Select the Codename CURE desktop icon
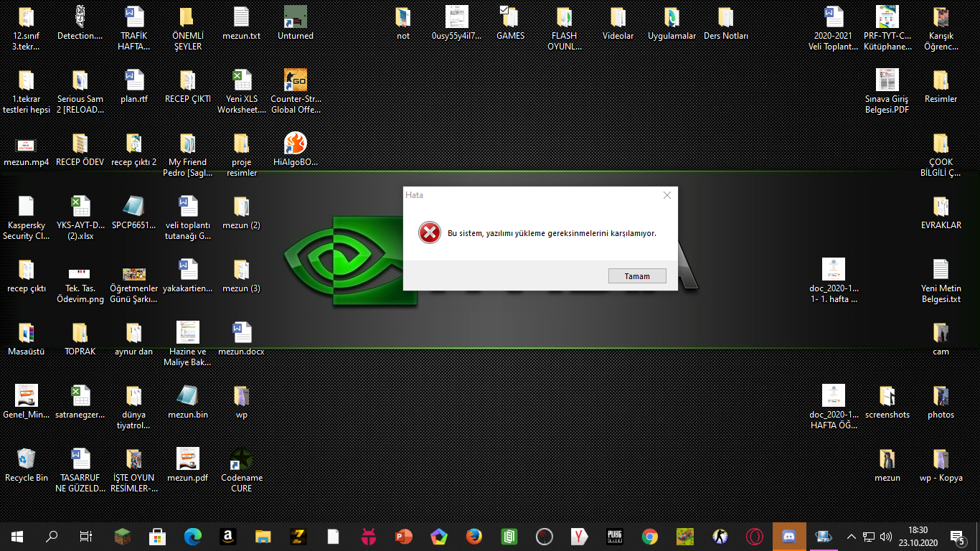 (x=242, y=470)
